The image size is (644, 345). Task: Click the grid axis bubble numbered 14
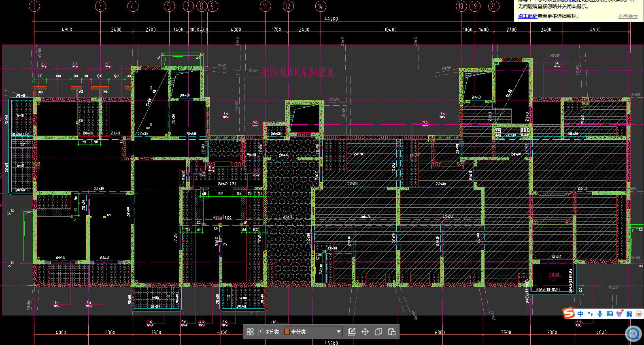321,6
